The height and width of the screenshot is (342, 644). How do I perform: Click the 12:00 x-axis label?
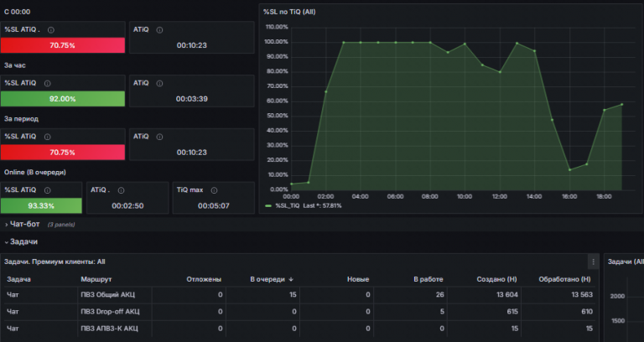[x=500, y=197]
